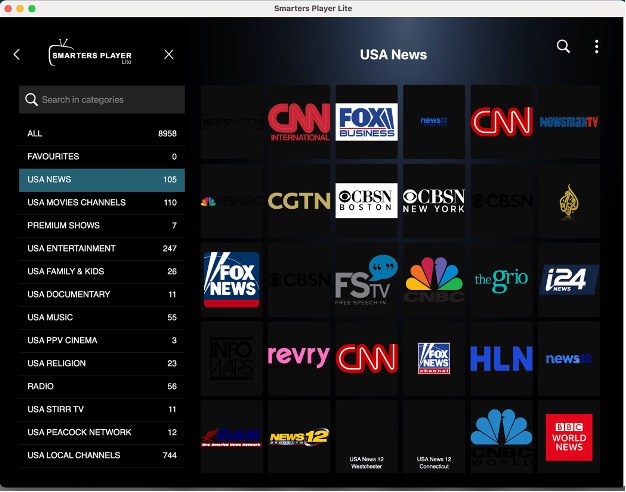Open the CNBC World channel tile
Image resolution: width=626 pixels, height=492 pixels.
(x=501, y=437)
